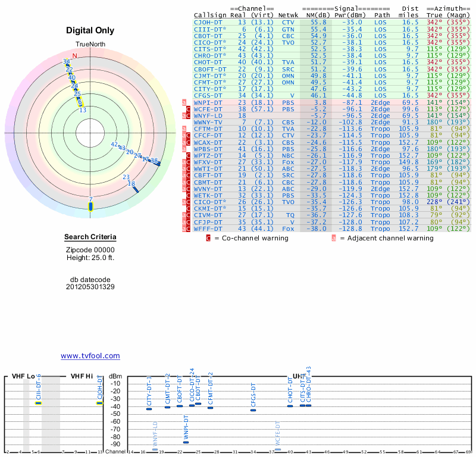Click the faded WCFE-DT bar in the UHF chart
Screen dimensions: 476x457
pos(277,449)
